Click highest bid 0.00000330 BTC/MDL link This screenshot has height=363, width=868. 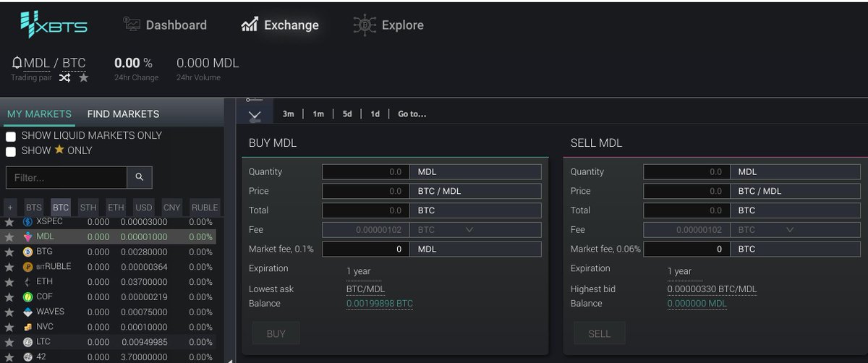(x=712, y=289)
